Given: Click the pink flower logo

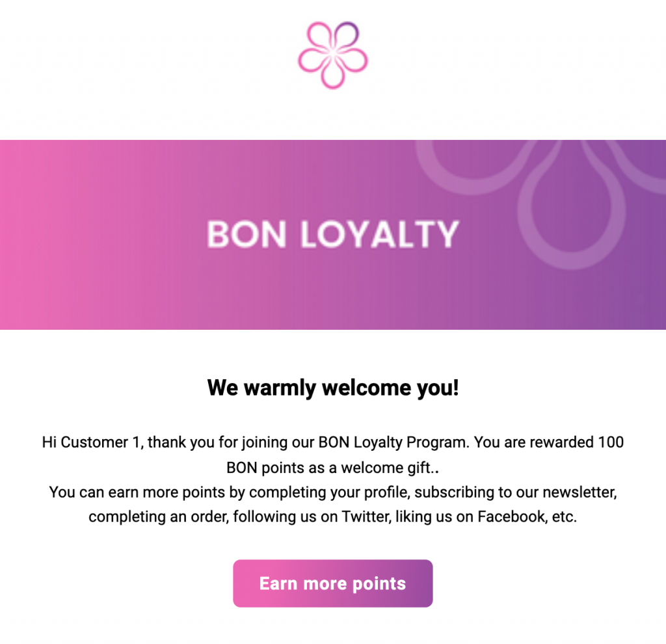Looking at the screenshot, I should 333,55.
